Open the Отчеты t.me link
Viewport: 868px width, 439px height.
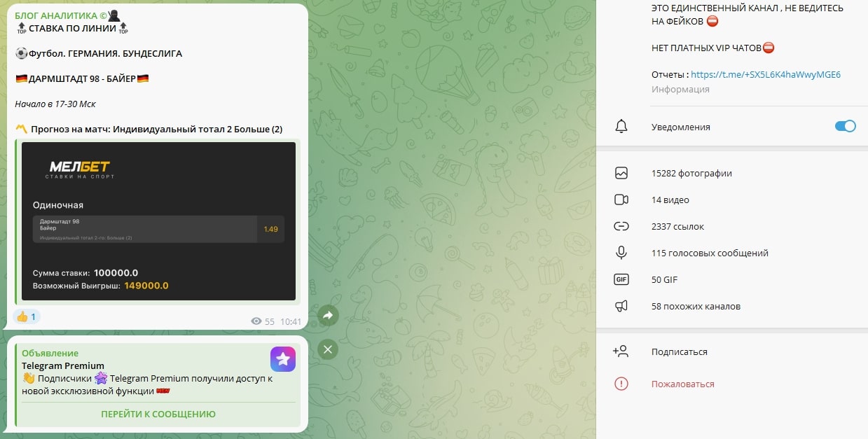(766, 74)
